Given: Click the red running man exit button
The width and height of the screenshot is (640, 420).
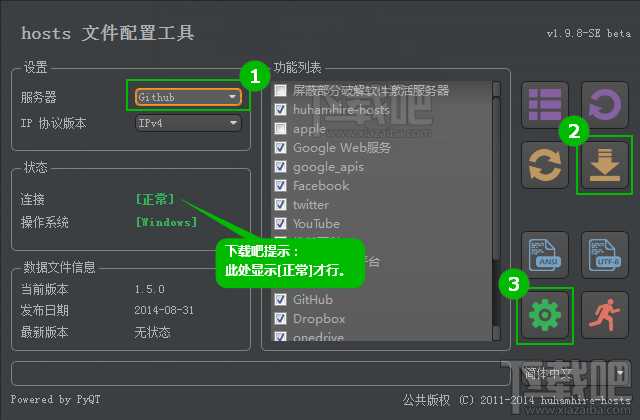Looking at the screenshot, I should (x=604, y=315).
